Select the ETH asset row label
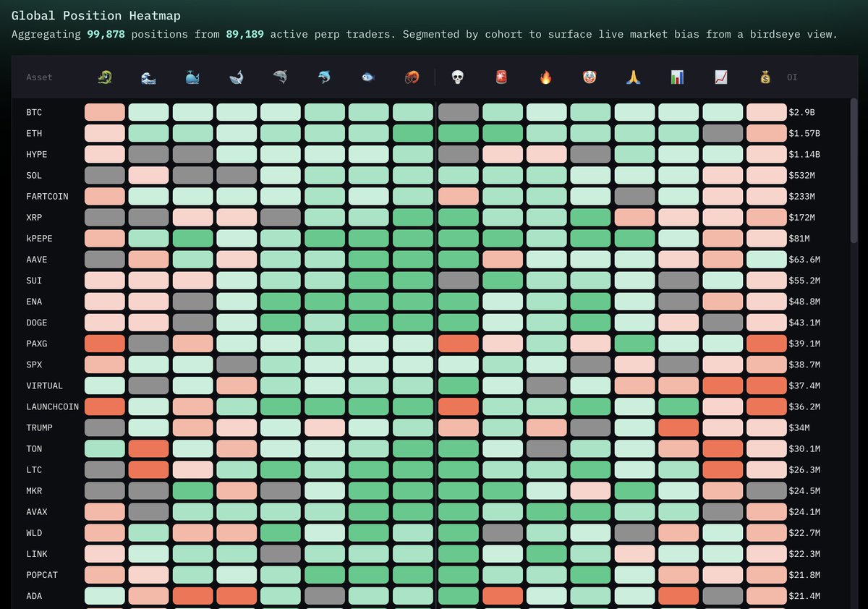868x609 pixels. [x=34, y=134]
